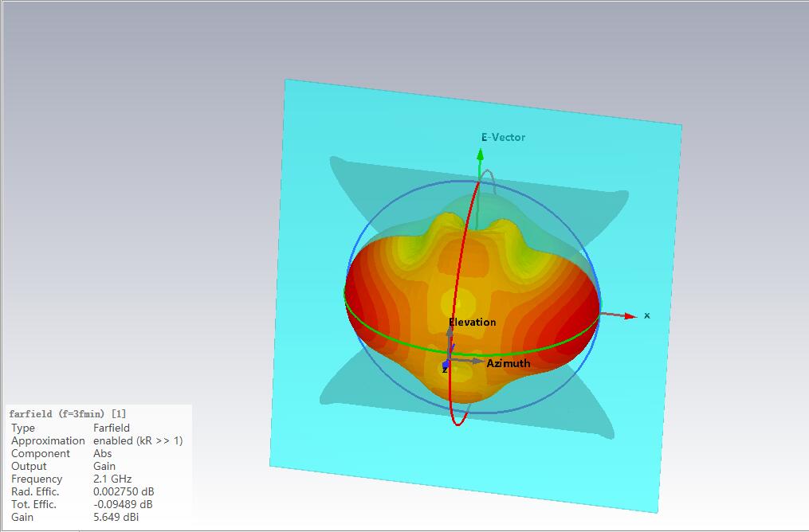Viewport: 809px width, 532px height.
Task: Click the Gain 5.649 dBi value
Action: click(x=119, y=517)
